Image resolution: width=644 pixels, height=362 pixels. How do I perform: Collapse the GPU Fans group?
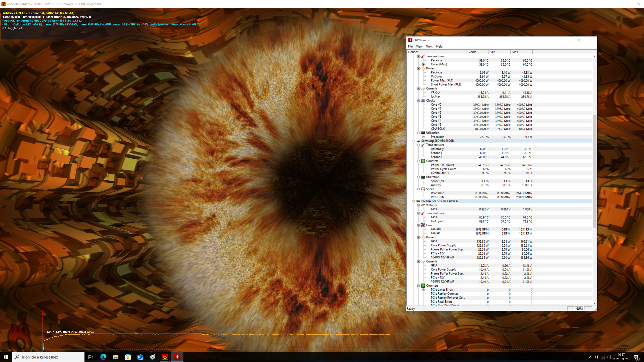[x=419, y=225]
